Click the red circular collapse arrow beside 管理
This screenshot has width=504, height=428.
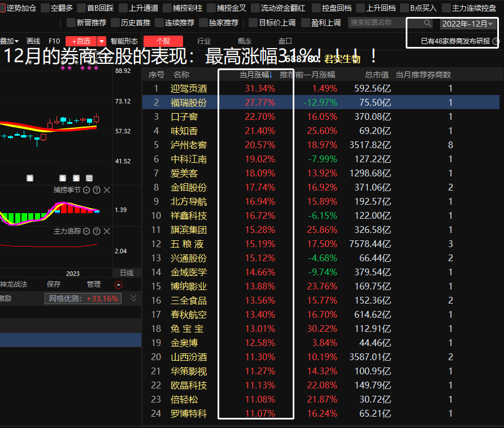click(119, 284)
